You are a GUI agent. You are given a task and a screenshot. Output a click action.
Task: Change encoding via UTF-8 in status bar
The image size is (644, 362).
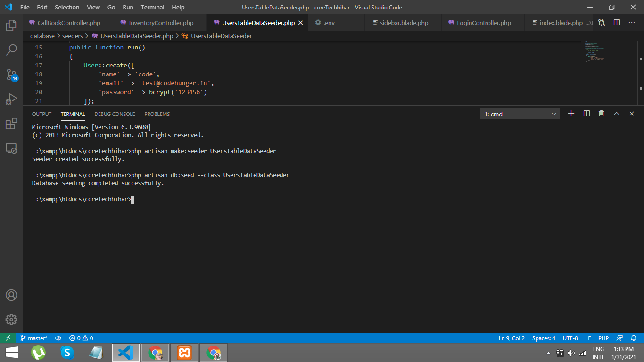point(570,338)
